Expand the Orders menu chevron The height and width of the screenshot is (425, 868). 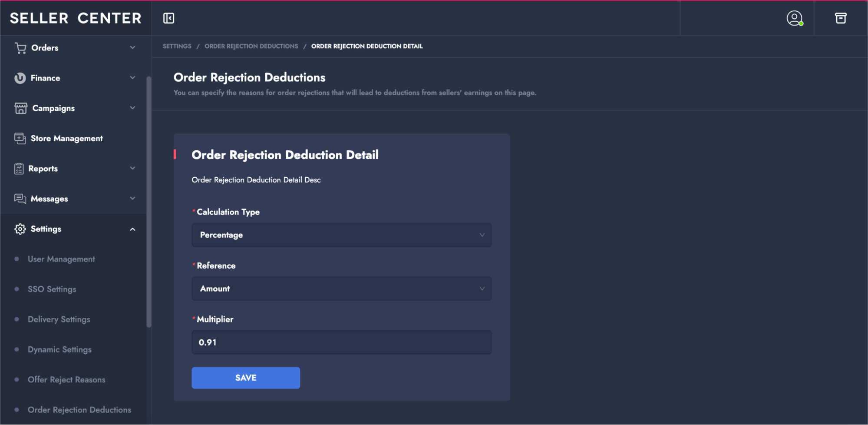point(132,48)
